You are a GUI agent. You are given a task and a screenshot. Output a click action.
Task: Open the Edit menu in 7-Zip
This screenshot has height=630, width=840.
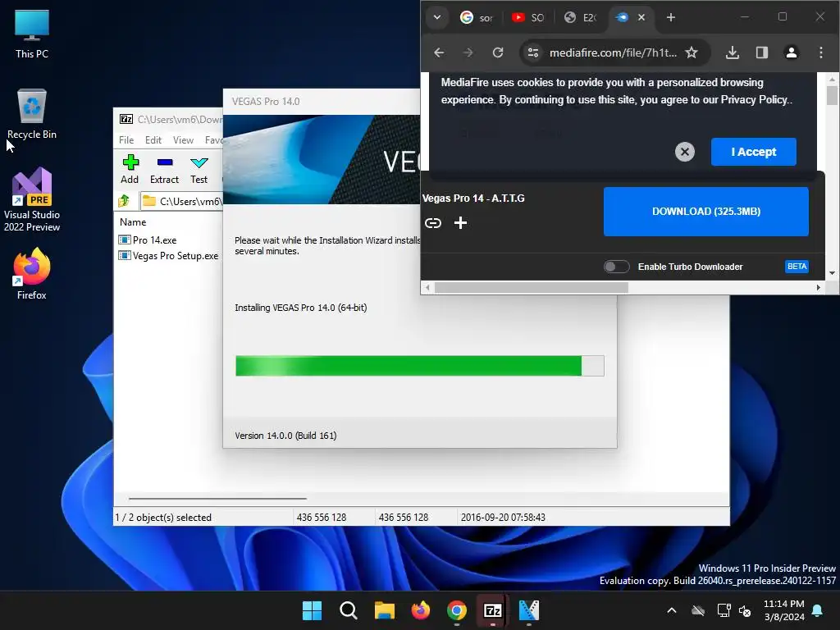tap(153, 139)
